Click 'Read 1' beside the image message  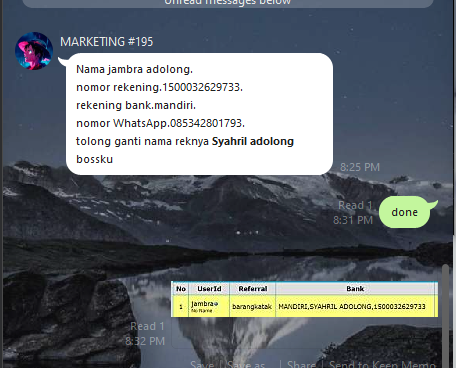(x=147, y=326)
